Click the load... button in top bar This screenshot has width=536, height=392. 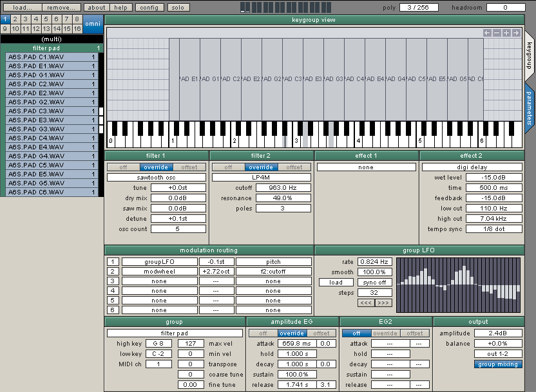click(23, 8)
